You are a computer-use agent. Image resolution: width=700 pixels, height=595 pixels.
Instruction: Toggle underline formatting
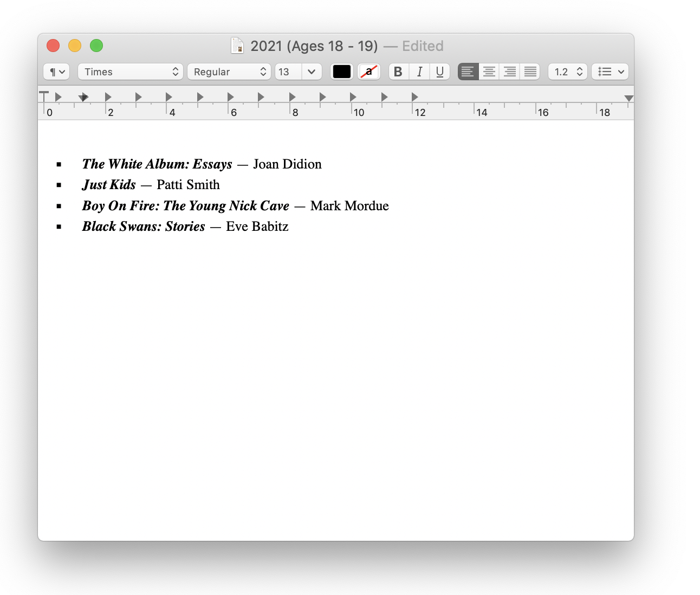pyautogui.click(x=439, y=72)
